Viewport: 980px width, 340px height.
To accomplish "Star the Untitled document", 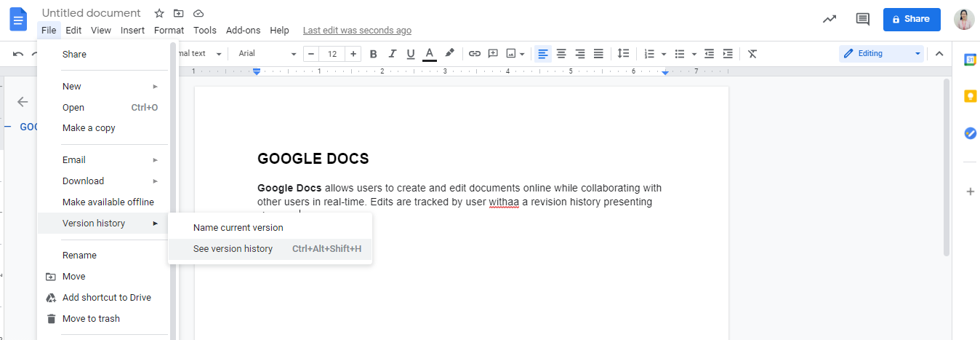I will 159,13.
